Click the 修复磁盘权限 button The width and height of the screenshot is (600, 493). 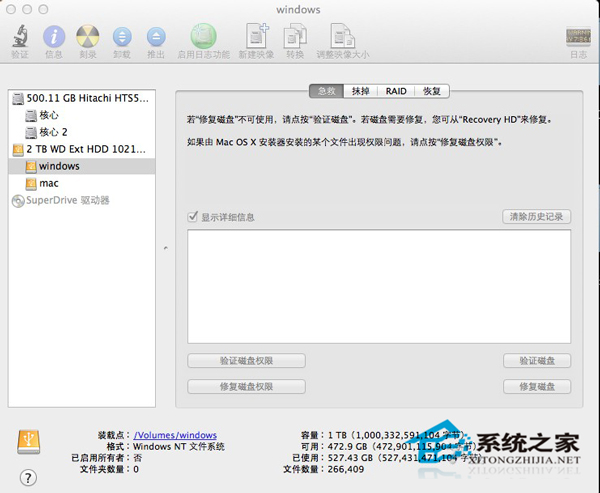click(x=246, y=387)
